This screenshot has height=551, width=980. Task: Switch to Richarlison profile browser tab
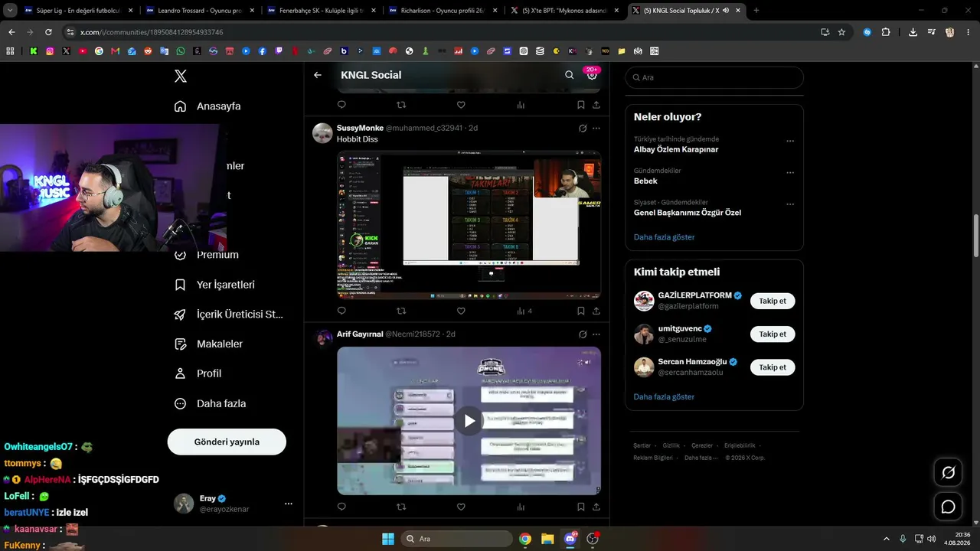442,11
